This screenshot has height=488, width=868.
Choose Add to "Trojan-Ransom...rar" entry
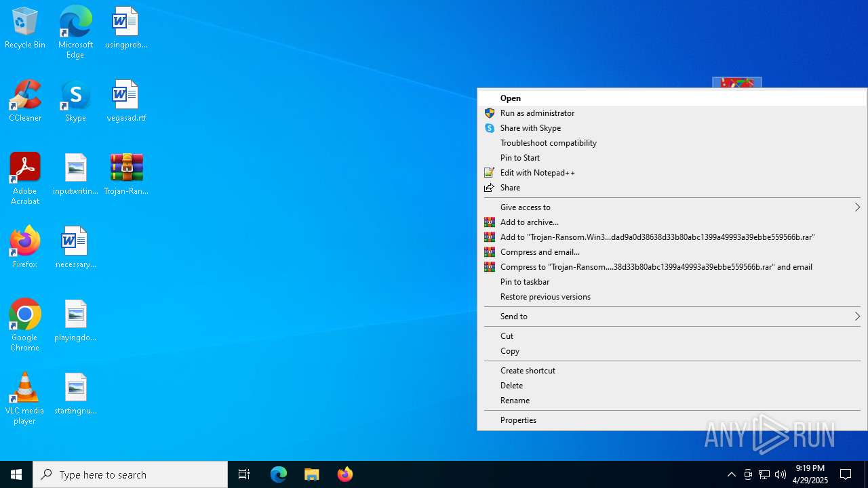point(672,237)
